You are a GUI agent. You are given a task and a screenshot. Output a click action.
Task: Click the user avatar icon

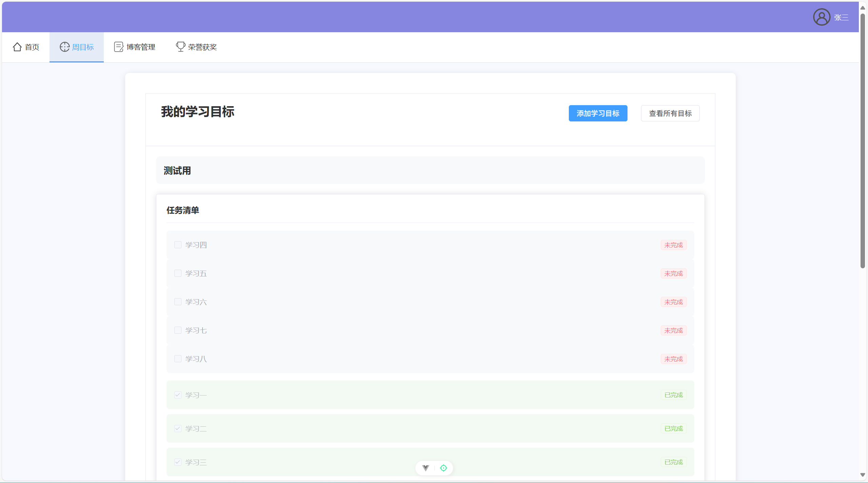click(821, 17)
